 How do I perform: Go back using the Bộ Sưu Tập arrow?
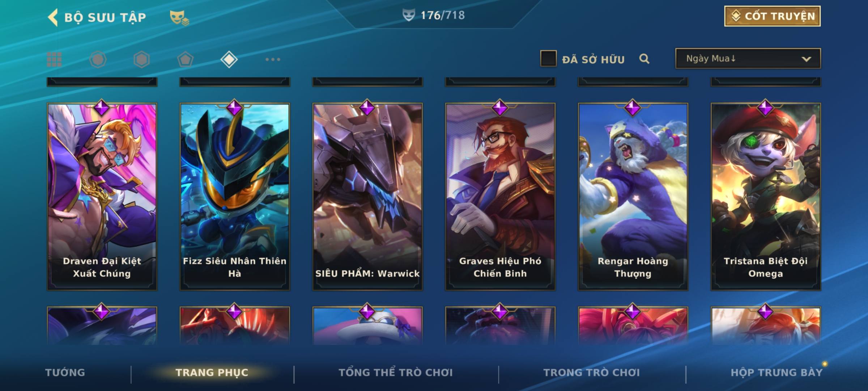pyautogui.click(x=53, y=17)
